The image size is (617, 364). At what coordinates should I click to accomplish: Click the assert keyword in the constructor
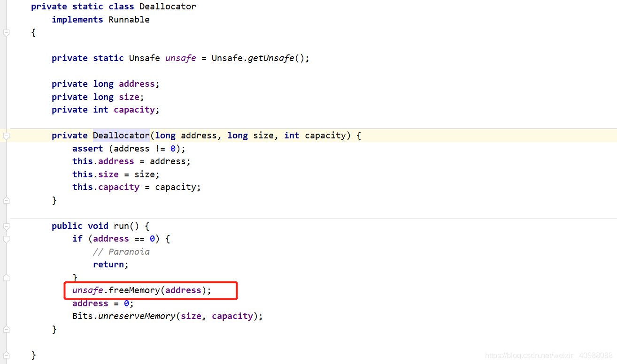click(x=87, y=149)
